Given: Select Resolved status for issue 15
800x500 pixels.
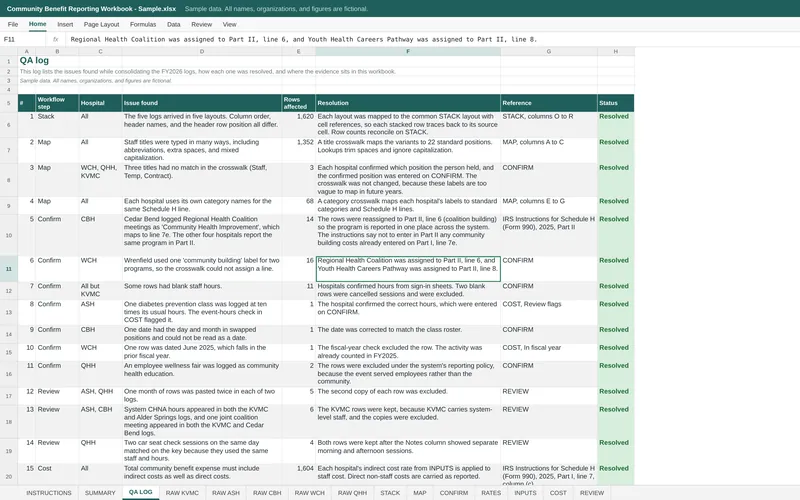Looking at the screenshot, I should tap(615, 474).
